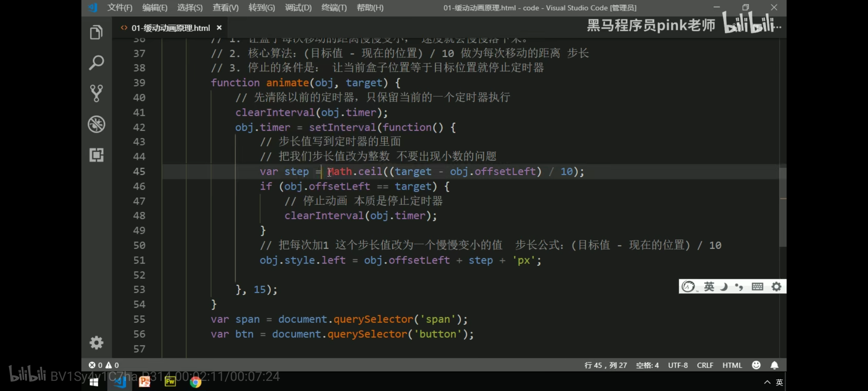Screen dimensions: 868x391
Task: Toggle IME moon half-width mode
Action: click(x=724, y=287)
